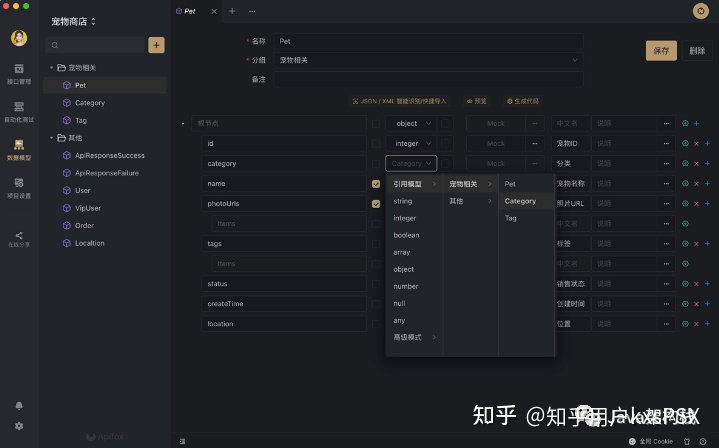Click the refresh icon at top right
Viewport: 719px width, 448px height.
[701, 11]
